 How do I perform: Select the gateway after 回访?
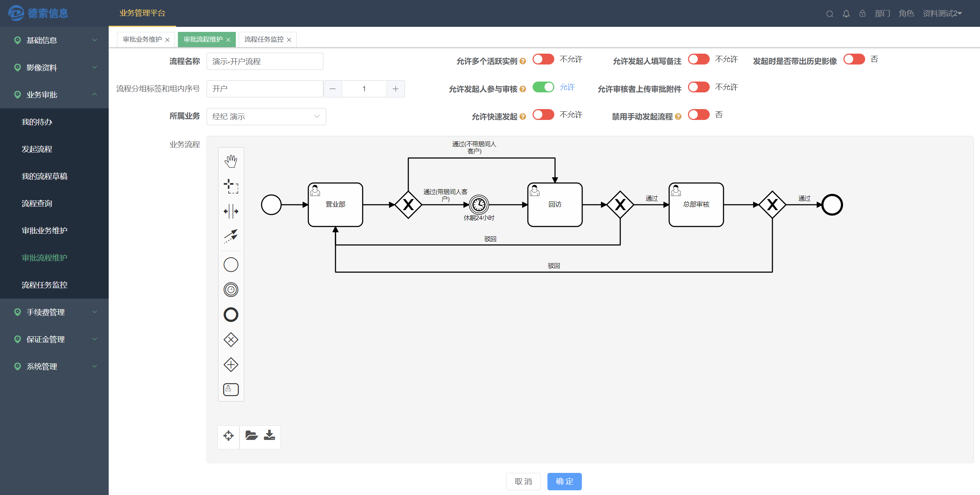click(x=620, y=205)
